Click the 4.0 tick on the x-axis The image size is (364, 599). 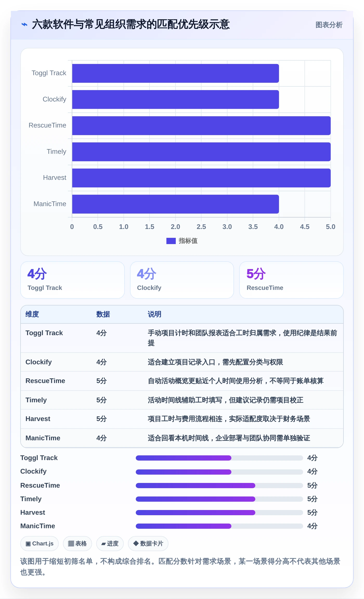pyautogui.click(x=279, y=227)
